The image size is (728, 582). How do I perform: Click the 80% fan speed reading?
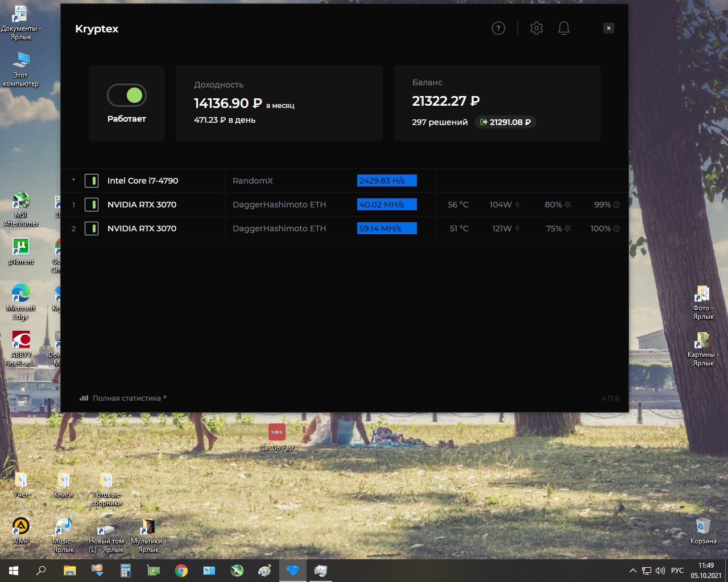point(553,205)
